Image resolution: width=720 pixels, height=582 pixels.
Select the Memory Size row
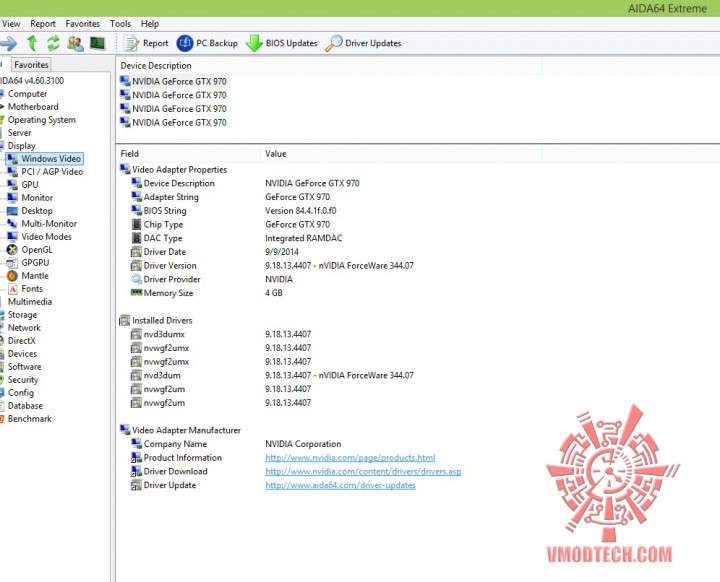[x=207, y=293]
